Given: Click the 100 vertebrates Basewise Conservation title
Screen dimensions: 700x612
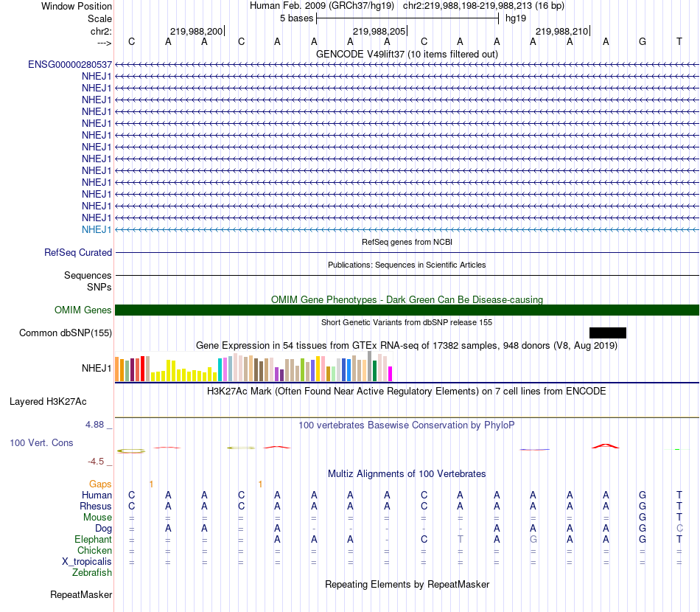Looking at the screenshot, I should coord(407,425).
